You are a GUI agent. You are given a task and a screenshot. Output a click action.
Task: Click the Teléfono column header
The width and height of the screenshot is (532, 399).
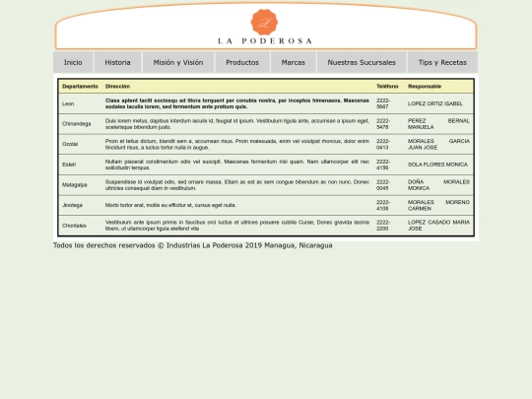[x=387, y=87]
